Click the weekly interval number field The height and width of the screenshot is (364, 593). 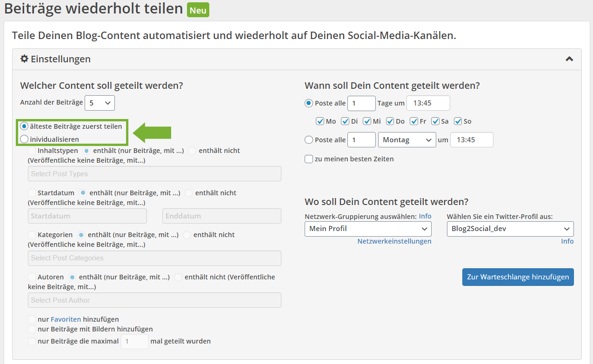click(361, 139)
